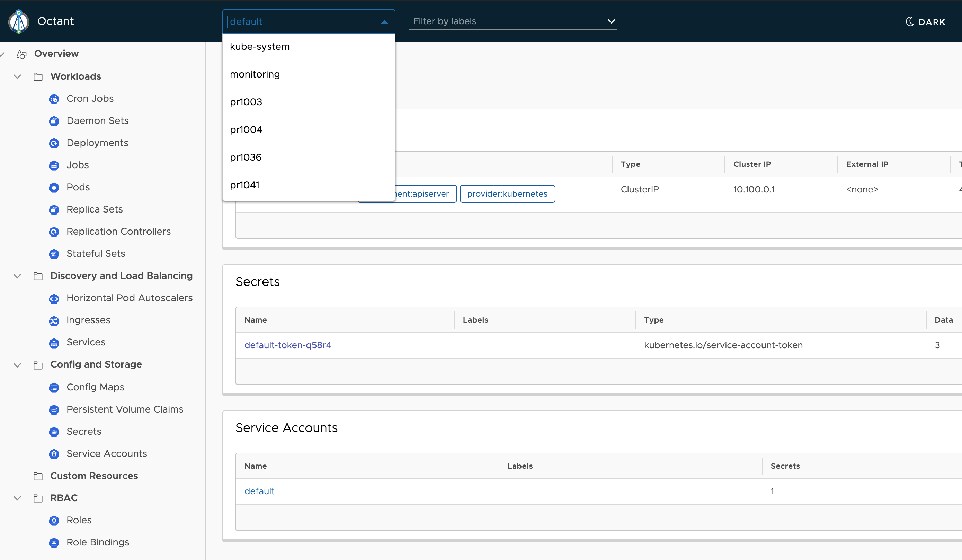Click the Services icon in sidebar

[54, 342]
